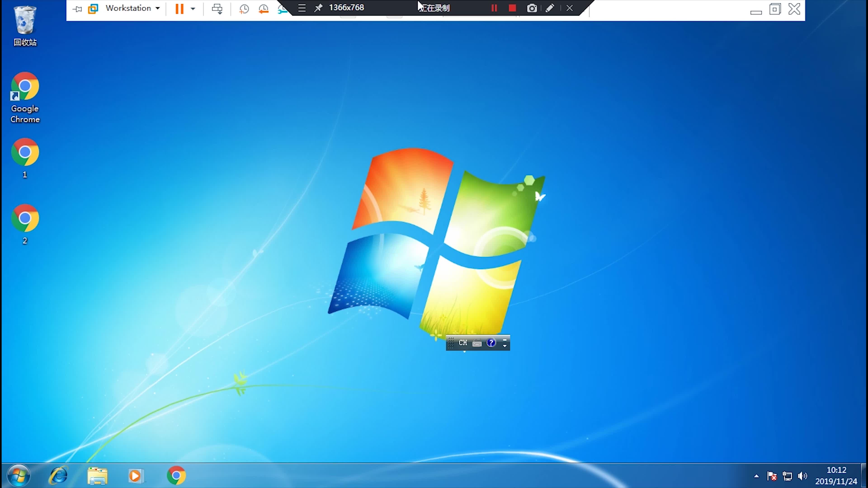Click the 1366x768 resolution label

coord(346,7)
